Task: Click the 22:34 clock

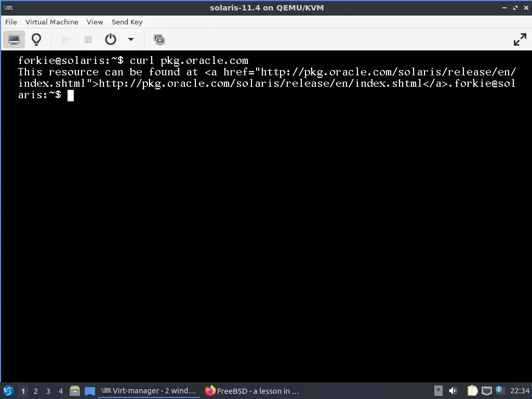Action: [x=520, y=391]
